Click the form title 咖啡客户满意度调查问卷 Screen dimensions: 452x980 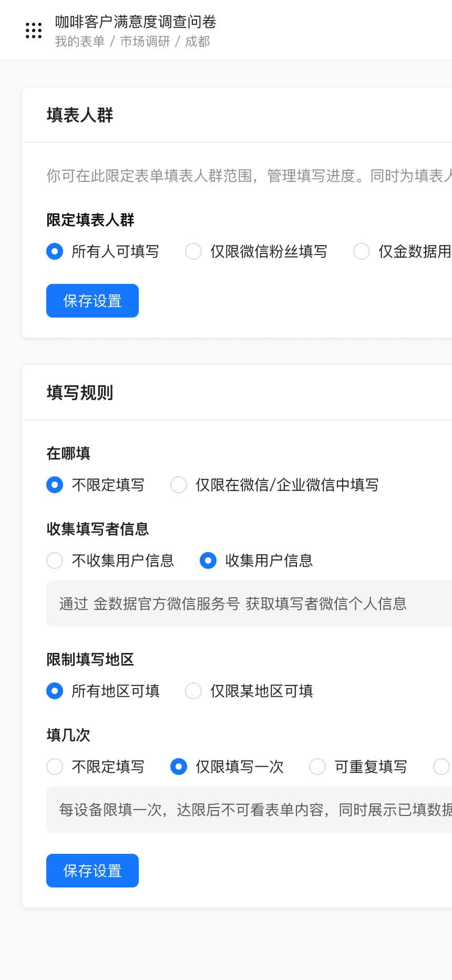(x=136, y=22)
